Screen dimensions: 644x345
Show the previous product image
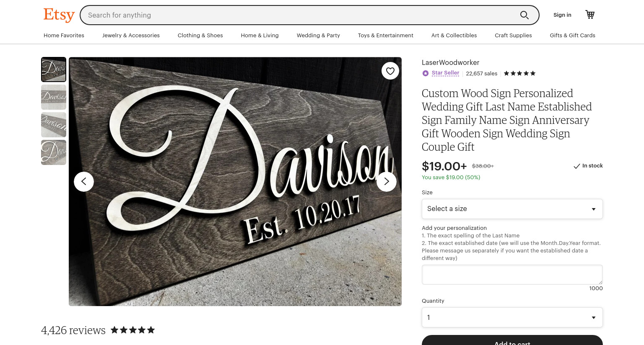tap(84, 182)
